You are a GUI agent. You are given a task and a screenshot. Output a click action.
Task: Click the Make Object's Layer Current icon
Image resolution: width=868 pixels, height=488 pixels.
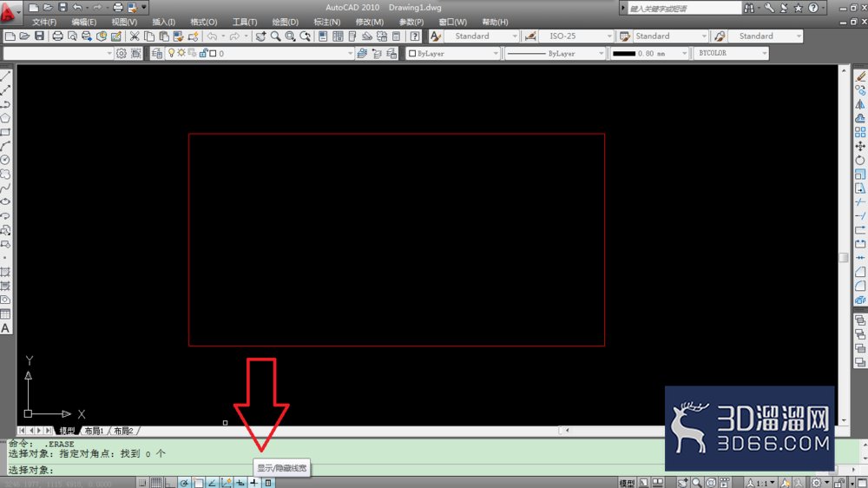[x=362, y=53]
